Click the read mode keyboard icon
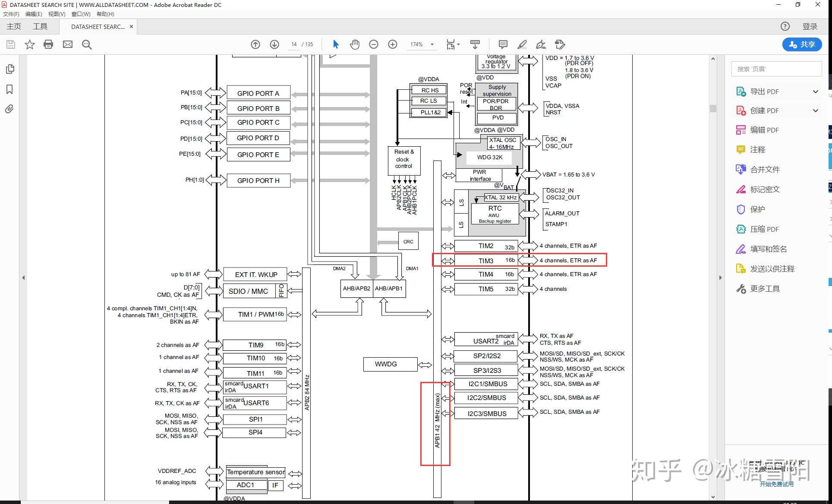 pyautogui.click(x=475, y=44)
